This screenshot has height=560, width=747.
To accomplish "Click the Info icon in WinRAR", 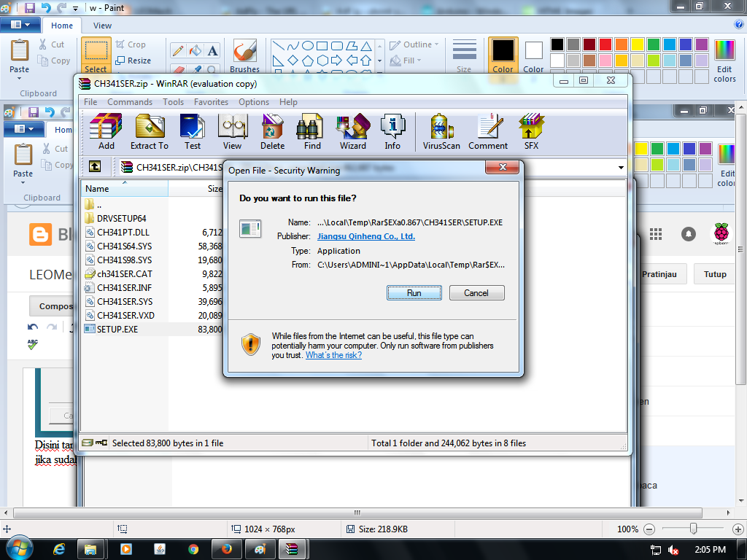I will (x=392, y=132).
